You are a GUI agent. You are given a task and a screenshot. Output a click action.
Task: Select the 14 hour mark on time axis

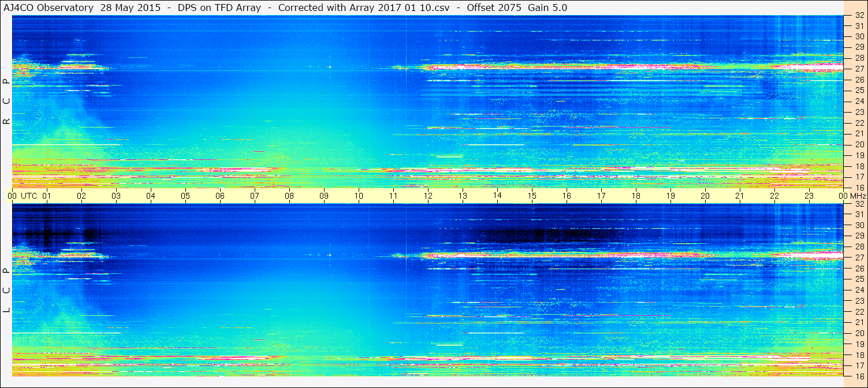pyautogui.click(x=497, y=196)
